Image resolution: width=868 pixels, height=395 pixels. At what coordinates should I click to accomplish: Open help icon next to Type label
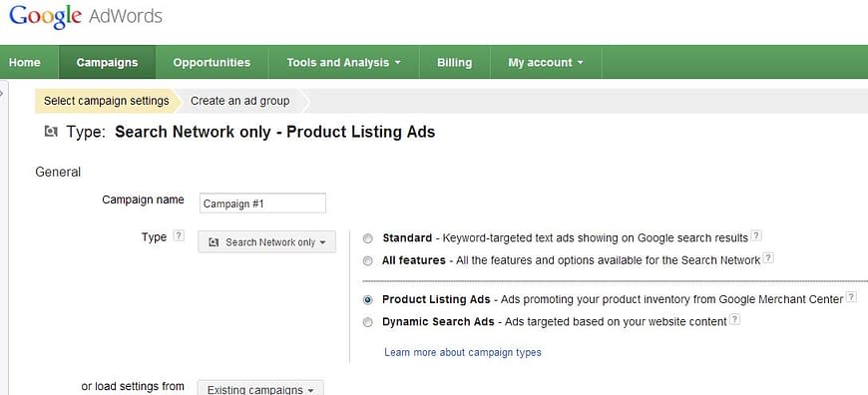pos(179,235)
